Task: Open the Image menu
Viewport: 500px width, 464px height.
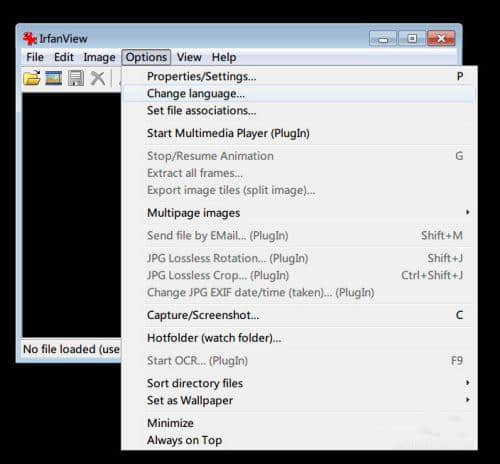Action: 99,57
